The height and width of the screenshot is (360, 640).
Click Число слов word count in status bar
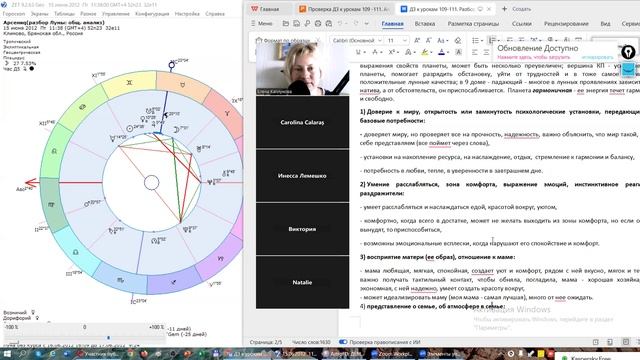tap(311, 342)
